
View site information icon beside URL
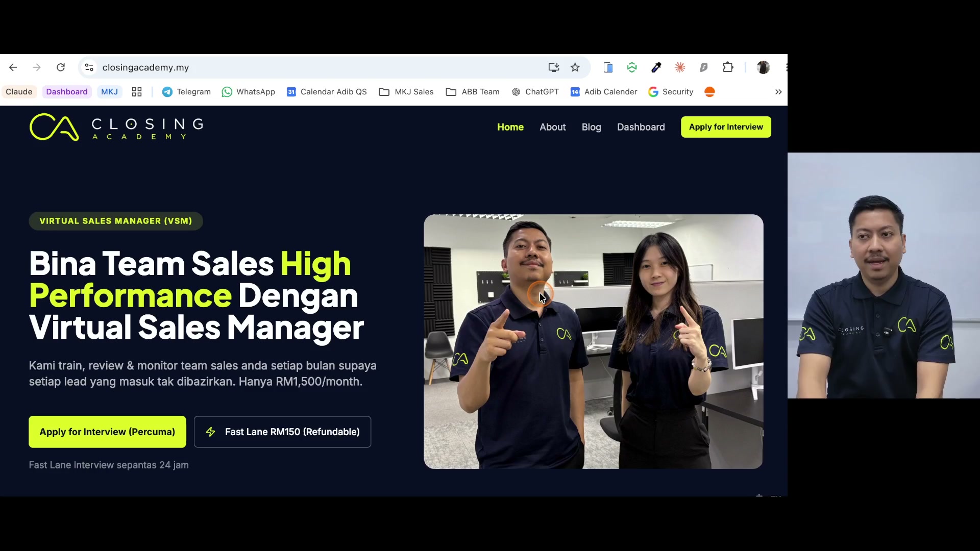[x=89, y=67]
